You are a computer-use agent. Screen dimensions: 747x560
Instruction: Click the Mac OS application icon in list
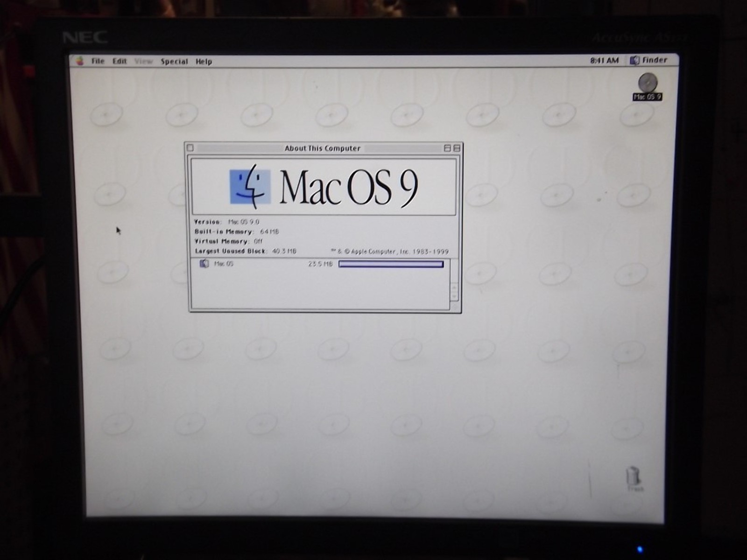(204, 264)
